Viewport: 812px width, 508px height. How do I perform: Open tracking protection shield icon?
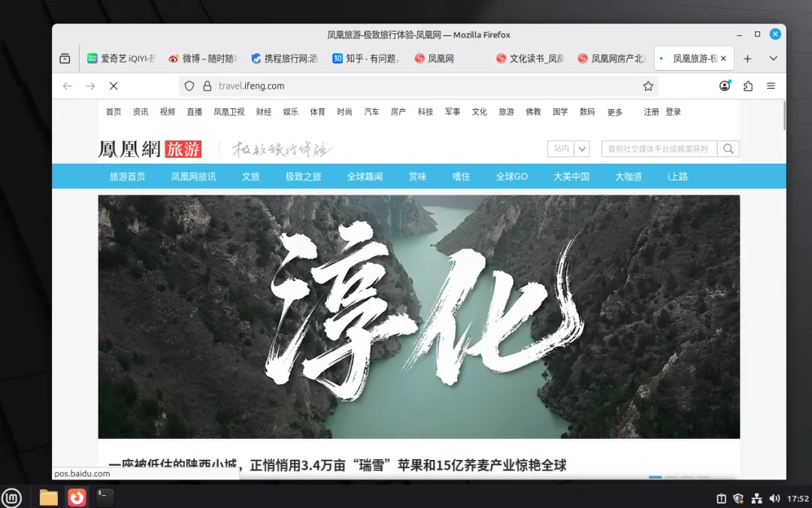click(189, 86)
